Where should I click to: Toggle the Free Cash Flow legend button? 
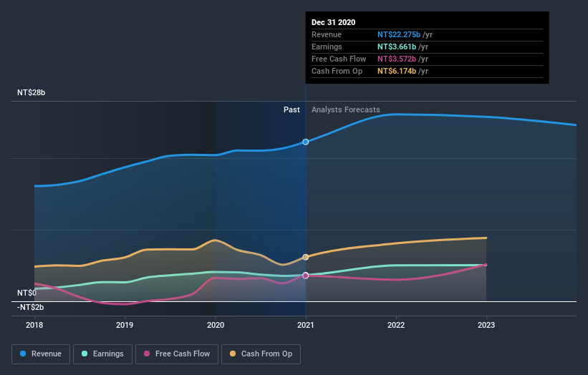177,354
